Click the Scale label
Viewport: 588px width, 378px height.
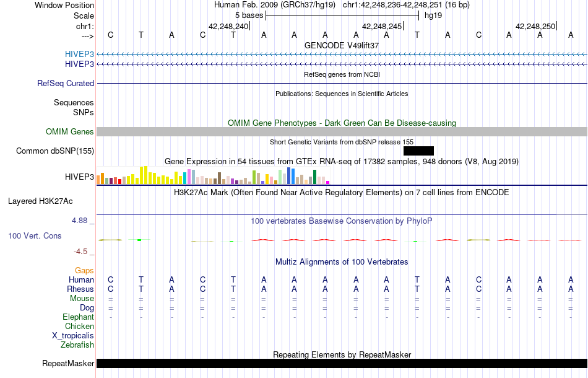pyautogui.click(x=84, y=15)
